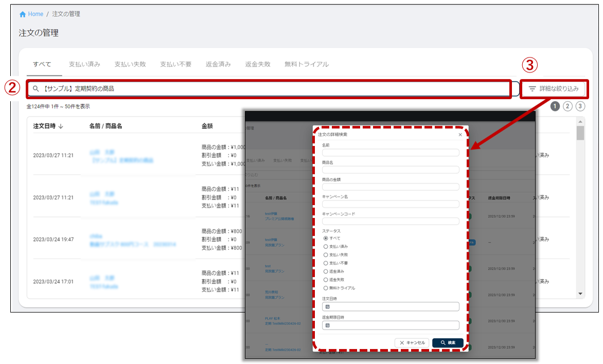603x364 pixels.
Task: Switch to the 無料トライアル tab
Action: pyautogui.click(x=307, y=64)
